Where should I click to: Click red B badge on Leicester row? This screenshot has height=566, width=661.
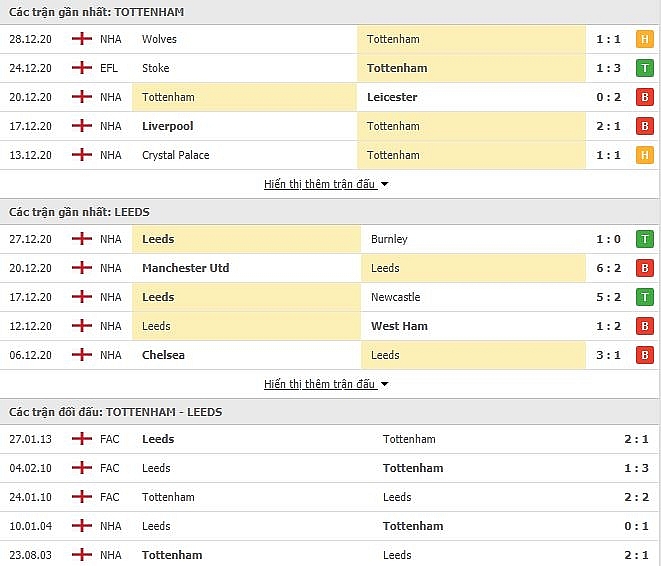click(x=644, y=97)
